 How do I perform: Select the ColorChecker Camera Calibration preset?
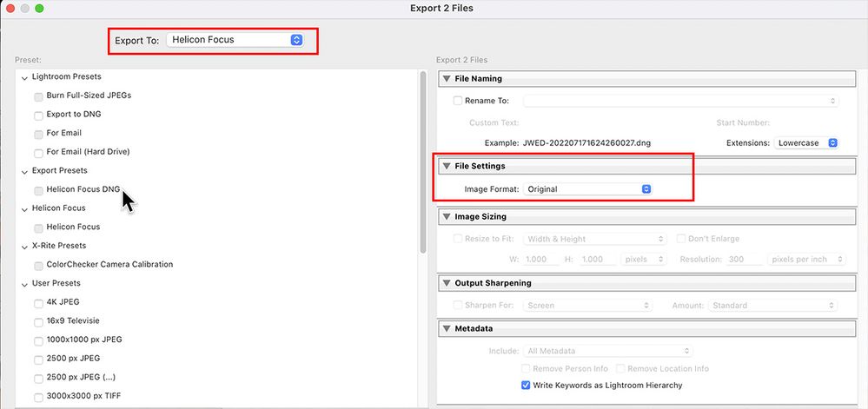coord(38,265)
